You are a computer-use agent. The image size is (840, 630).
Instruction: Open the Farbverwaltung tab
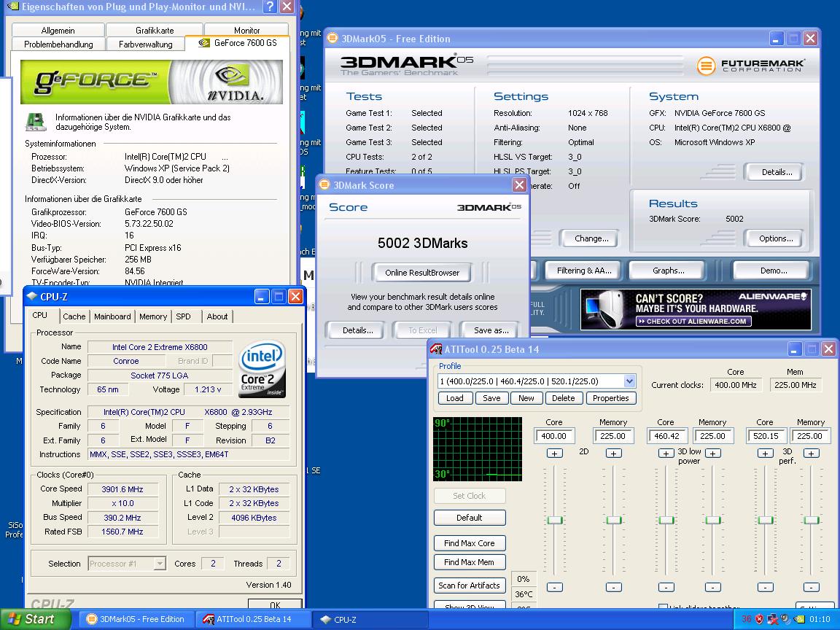[x=146, y=44]
